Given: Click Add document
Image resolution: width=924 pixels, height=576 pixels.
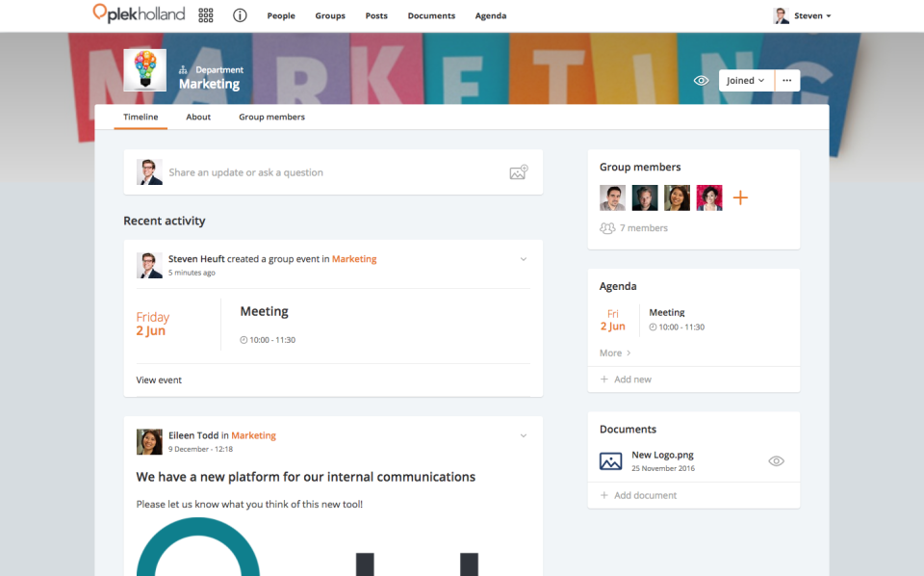Looking at the screenshot, I should click(639, 496).
